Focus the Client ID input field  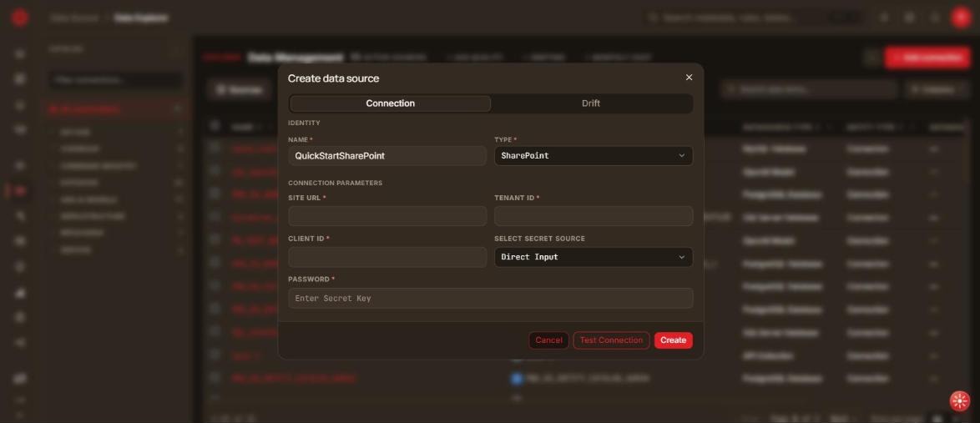(x=386, y=257)
